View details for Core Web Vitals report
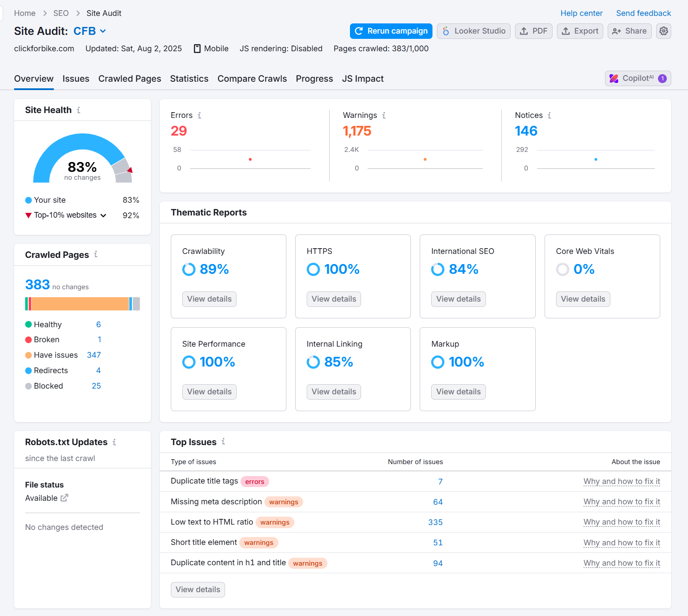 (x=583, y=299)
